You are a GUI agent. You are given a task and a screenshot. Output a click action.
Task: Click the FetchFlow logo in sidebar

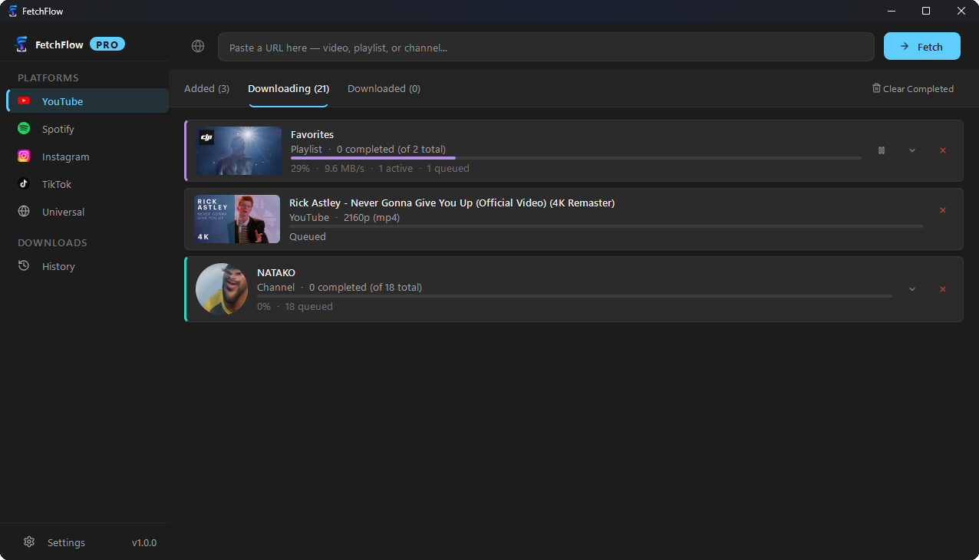(x=21, y=44)
